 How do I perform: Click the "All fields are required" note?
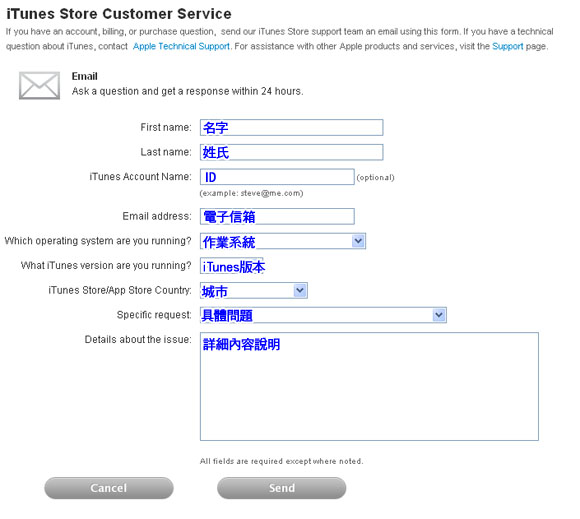[281, 461]
